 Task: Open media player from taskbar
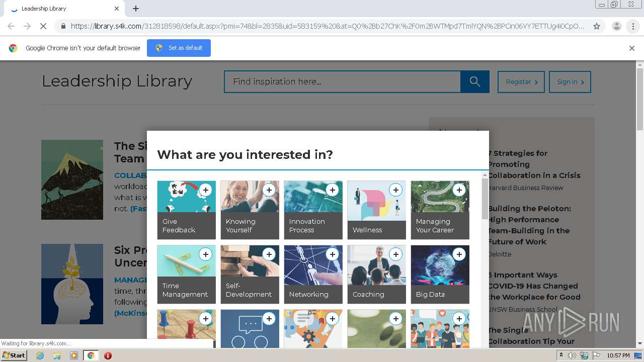coord(74,355)
